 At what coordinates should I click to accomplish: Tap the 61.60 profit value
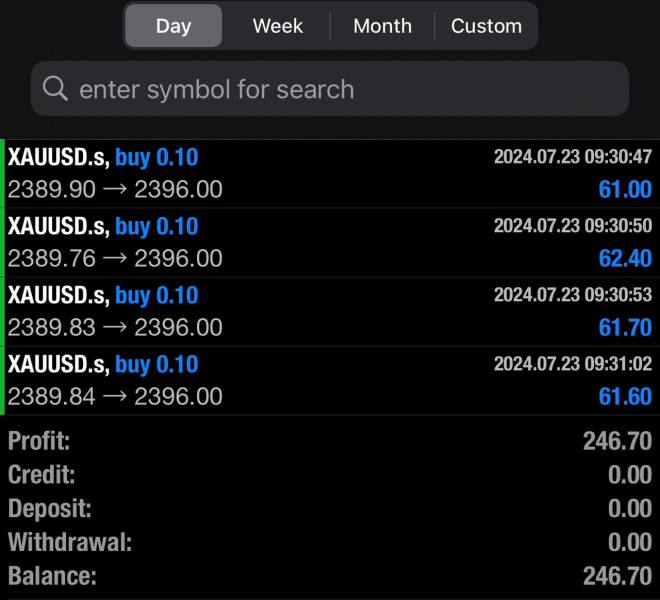pyautogui.click(x=624, y=397)
